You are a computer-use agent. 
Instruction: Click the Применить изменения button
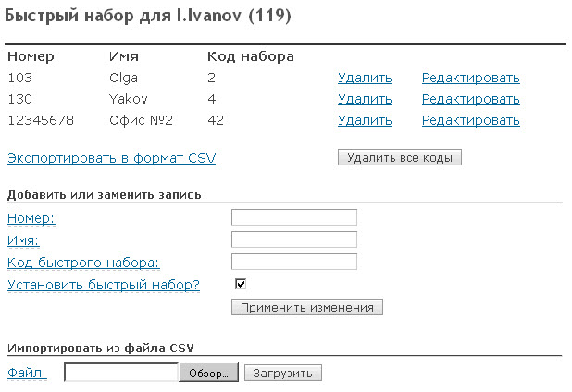[x=307, y=307]
